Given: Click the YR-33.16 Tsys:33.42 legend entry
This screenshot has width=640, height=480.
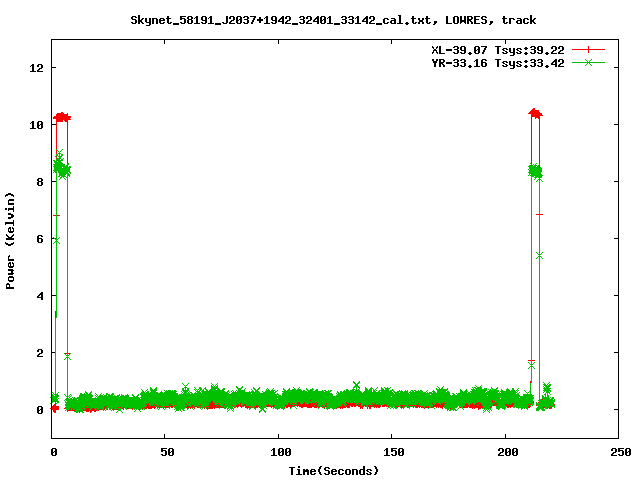Looking at the screenshot, I should point(498,63).
